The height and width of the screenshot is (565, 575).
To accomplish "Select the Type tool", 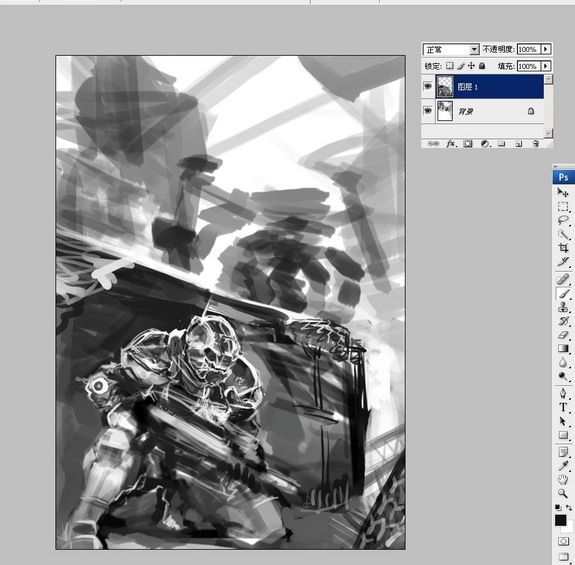I will (x=563, y=407).
